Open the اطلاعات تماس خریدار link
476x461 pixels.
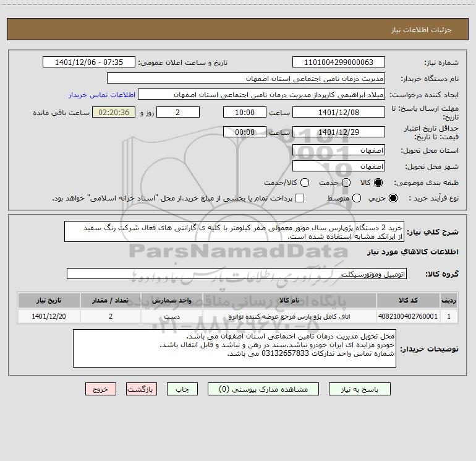102,95
